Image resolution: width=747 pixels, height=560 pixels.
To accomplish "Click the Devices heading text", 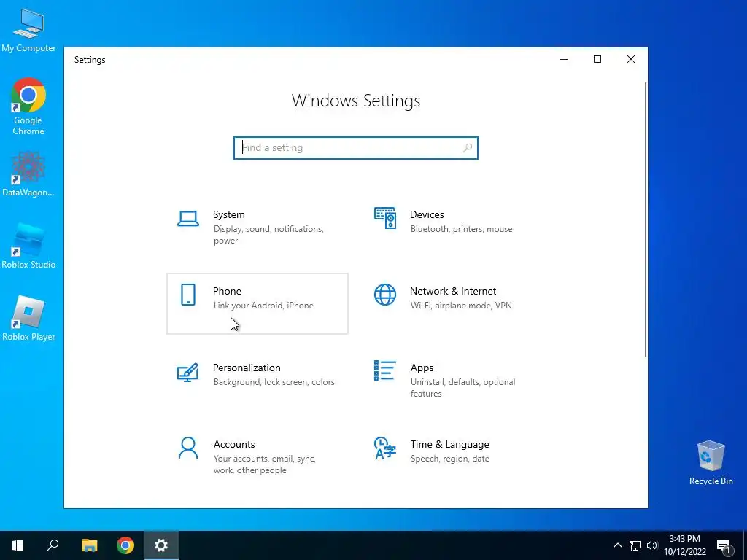I will (427, 215).
